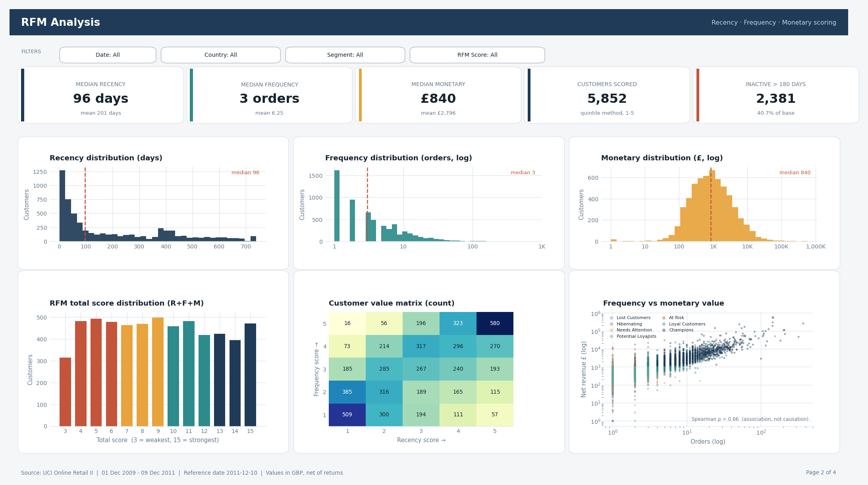868x485 pixels.
Task: Open the Country: All filter dropdown
Action: 221,55
